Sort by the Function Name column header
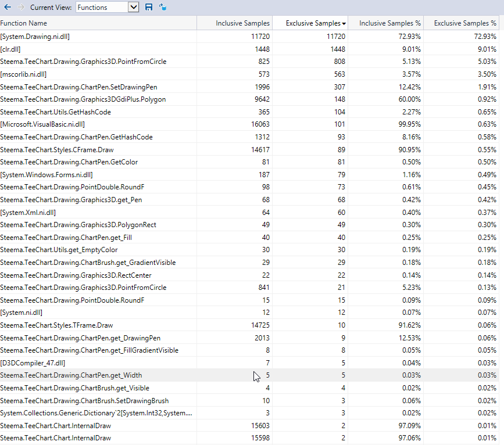504x445 pixels. pos(98,23)
